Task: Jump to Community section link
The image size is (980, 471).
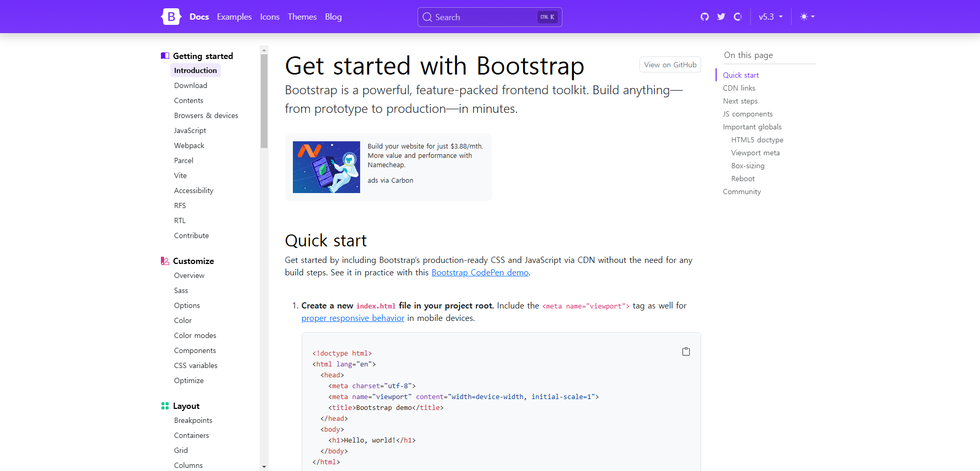Action: pos(742,192)
